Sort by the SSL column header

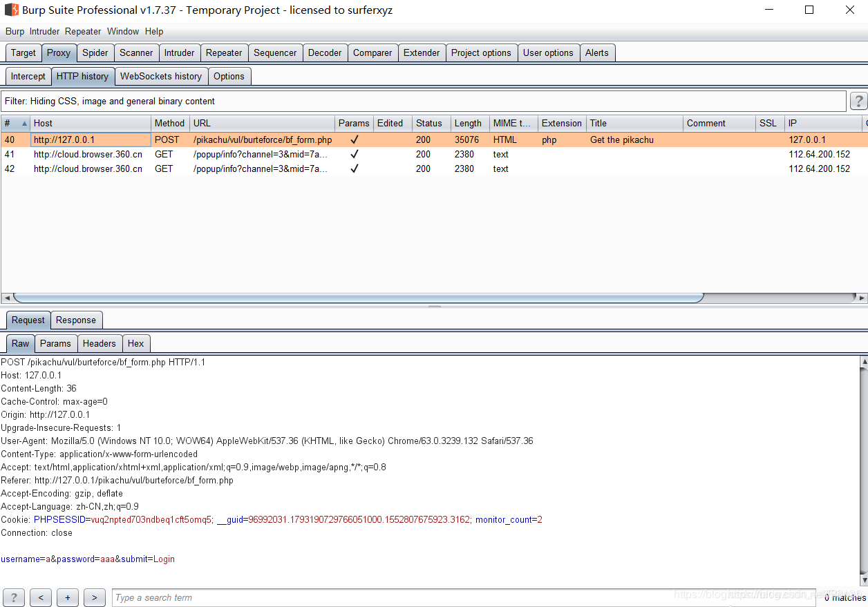771,124
